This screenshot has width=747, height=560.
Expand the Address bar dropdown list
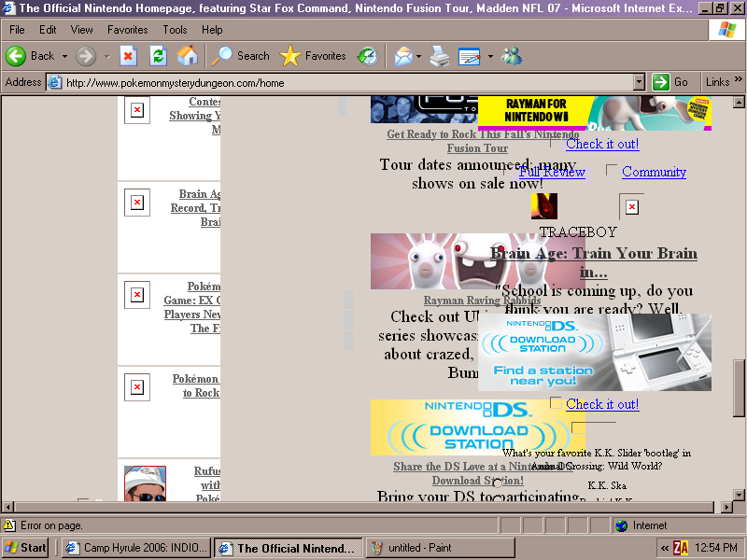(x=640, y=82)
